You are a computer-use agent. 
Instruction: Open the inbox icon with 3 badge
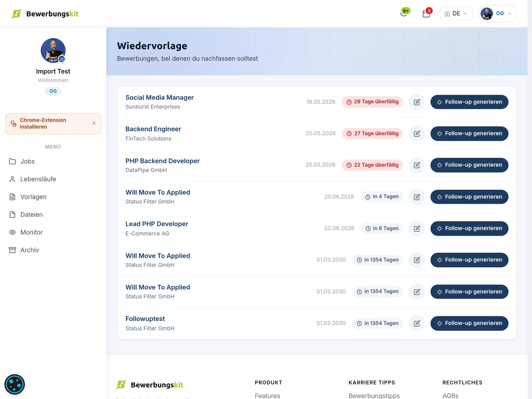tap(426, 13)
